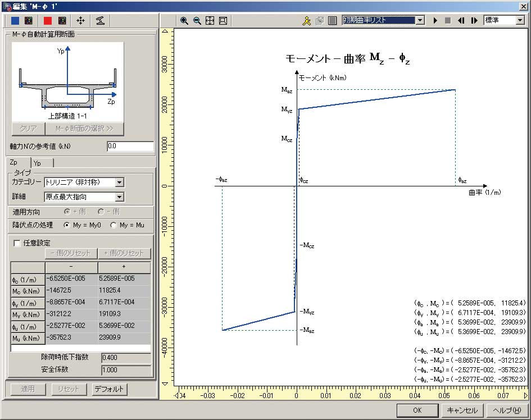Open help with the ヘルプ(H) button
Image resolution: width=531 pixels, height=420 pixels.
pos(507,410)
